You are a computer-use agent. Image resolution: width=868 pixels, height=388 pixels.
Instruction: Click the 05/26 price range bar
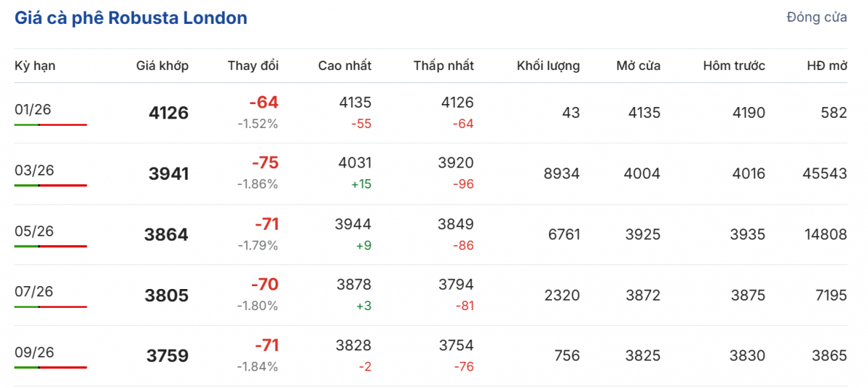(x=51, y=246)
